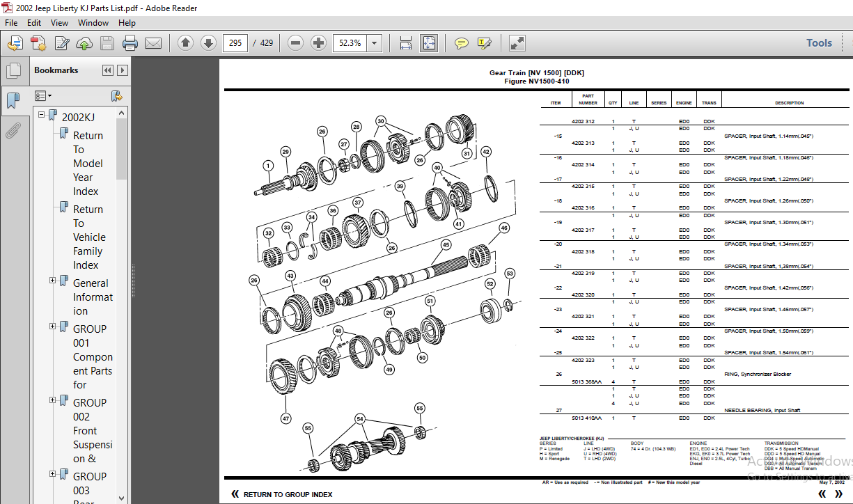This screenshot has width=853, height=504.
Task: Toggle the Fit One Full Page icon
Action: coord(429,43)
